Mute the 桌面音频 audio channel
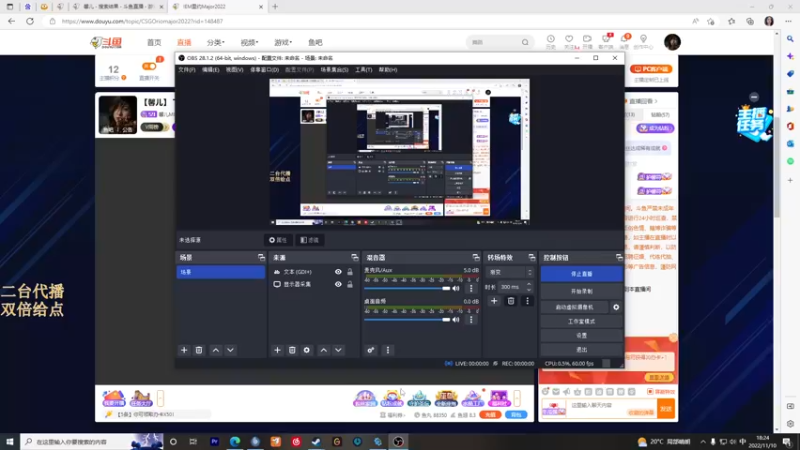The image size is (800, 450). (456, 320)
